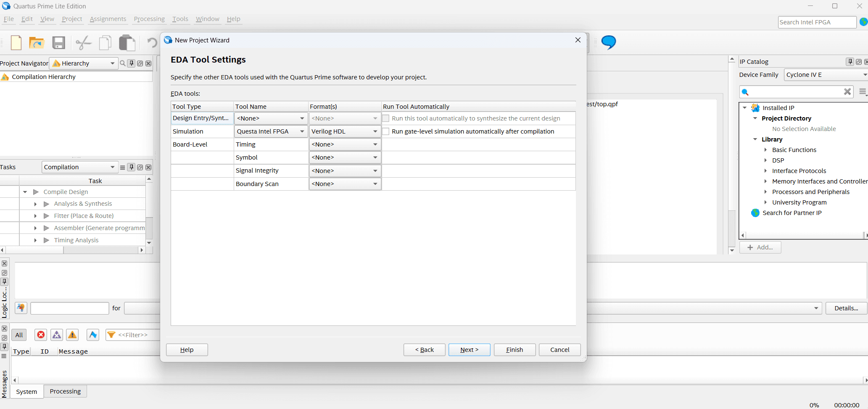Click the blue speech bubble feedback icon
This screenshot has width=868, height=409.
[608, 42]
